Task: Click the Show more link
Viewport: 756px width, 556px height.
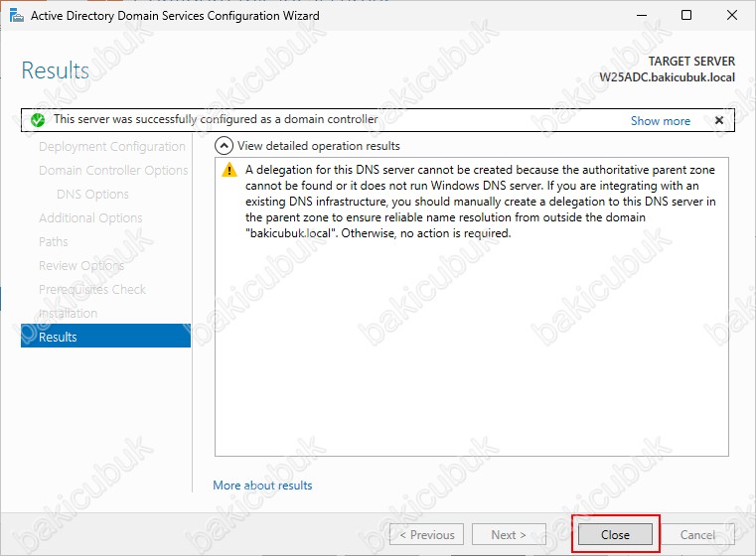Action: [x=660, y=121]
